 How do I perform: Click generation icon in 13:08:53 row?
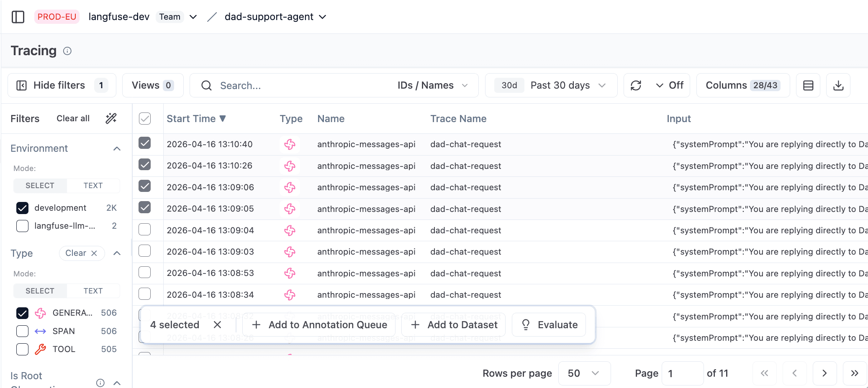click(290, 273)
